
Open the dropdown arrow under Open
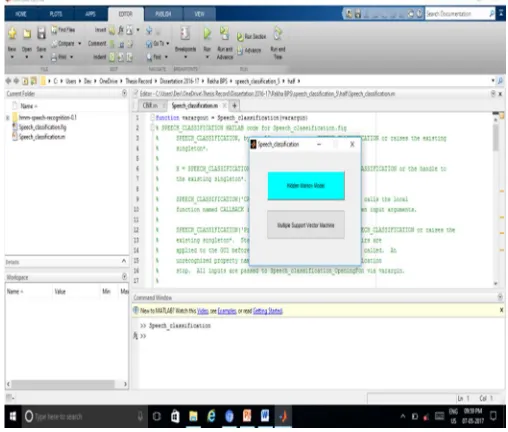click(x=27, y=57)
